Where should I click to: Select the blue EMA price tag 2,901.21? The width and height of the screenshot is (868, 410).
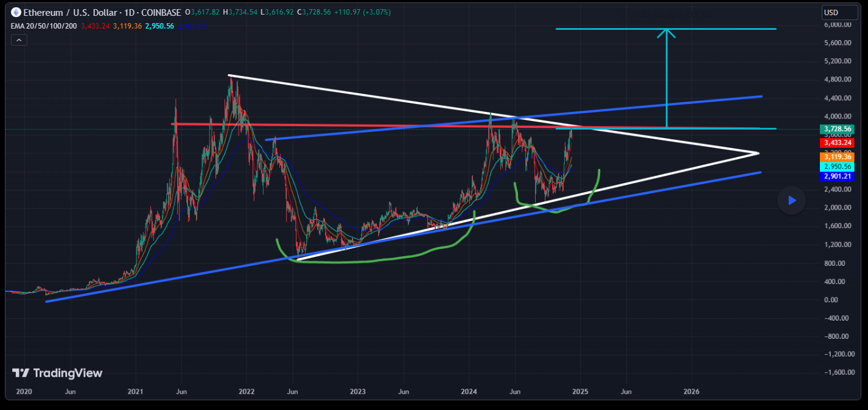pyautogui.click(x=838, y=176)
